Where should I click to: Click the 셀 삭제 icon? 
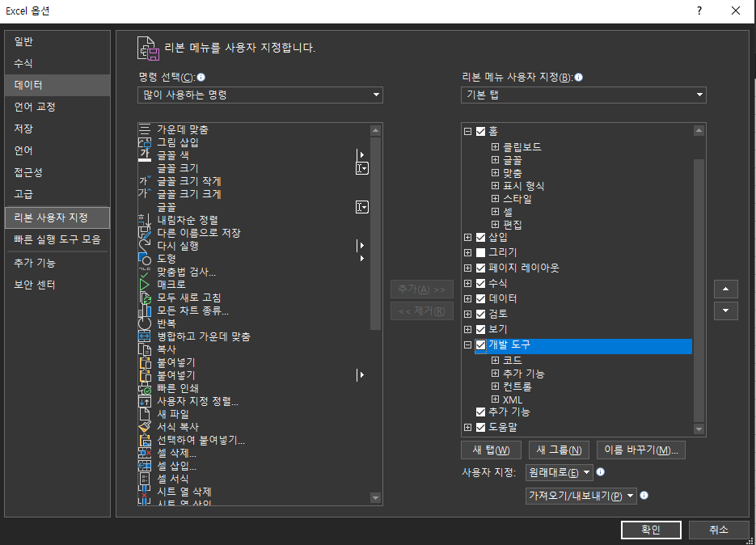point(145,453)
